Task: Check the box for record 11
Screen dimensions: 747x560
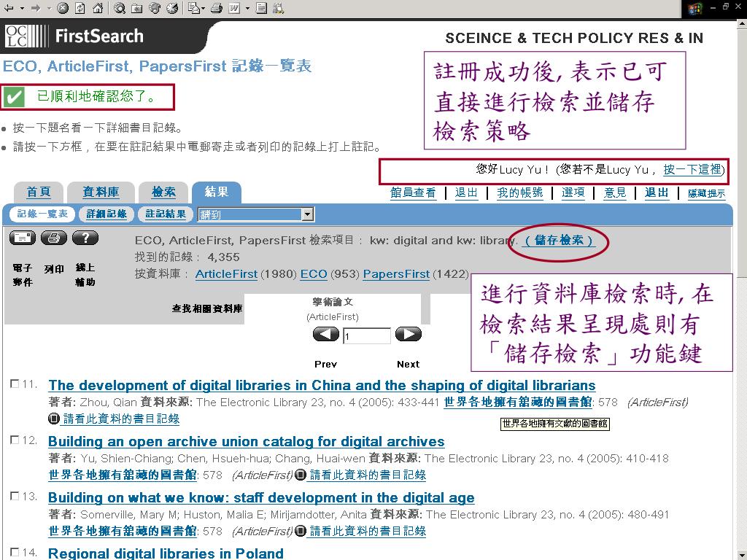Action: coord(15,384)
